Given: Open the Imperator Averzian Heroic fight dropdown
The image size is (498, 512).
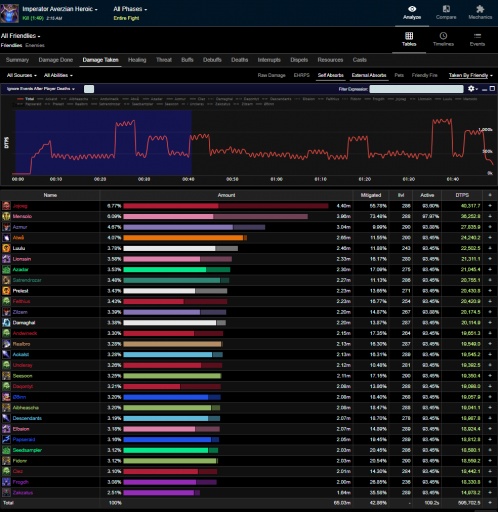Looking at the screenshot, I should click(x=60, y=9).
